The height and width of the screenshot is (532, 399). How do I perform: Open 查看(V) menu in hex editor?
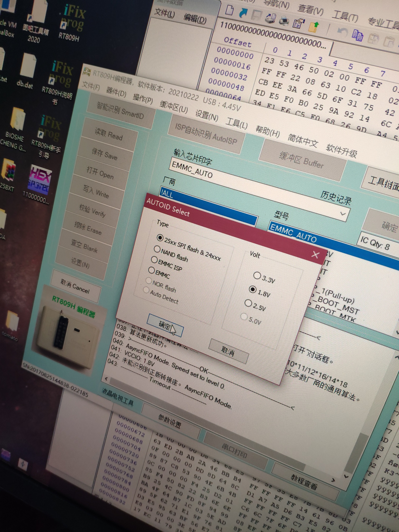click(x=310, y=10)
